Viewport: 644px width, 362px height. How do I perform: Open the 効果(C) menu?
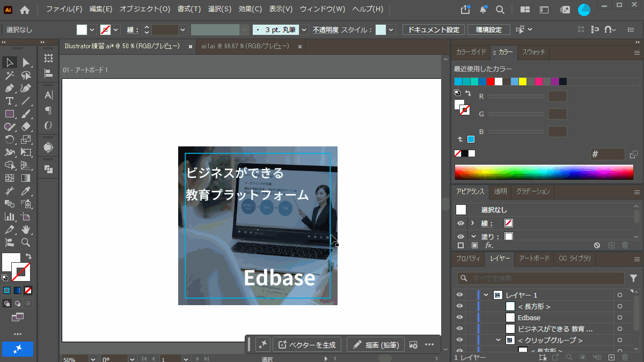(251, 10)
